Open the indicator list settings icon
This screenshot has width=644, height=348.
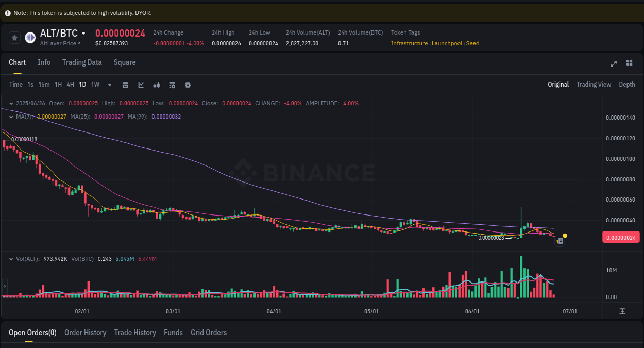(x=172, y=85)
